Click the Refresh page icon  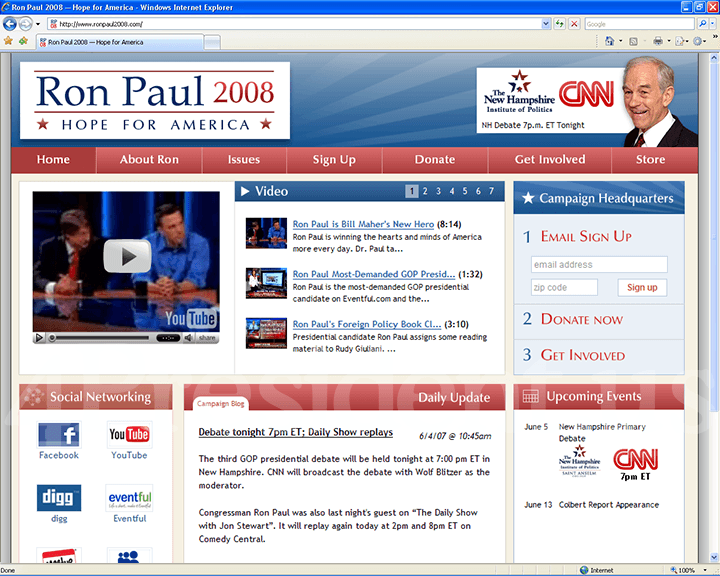(559, 24)
